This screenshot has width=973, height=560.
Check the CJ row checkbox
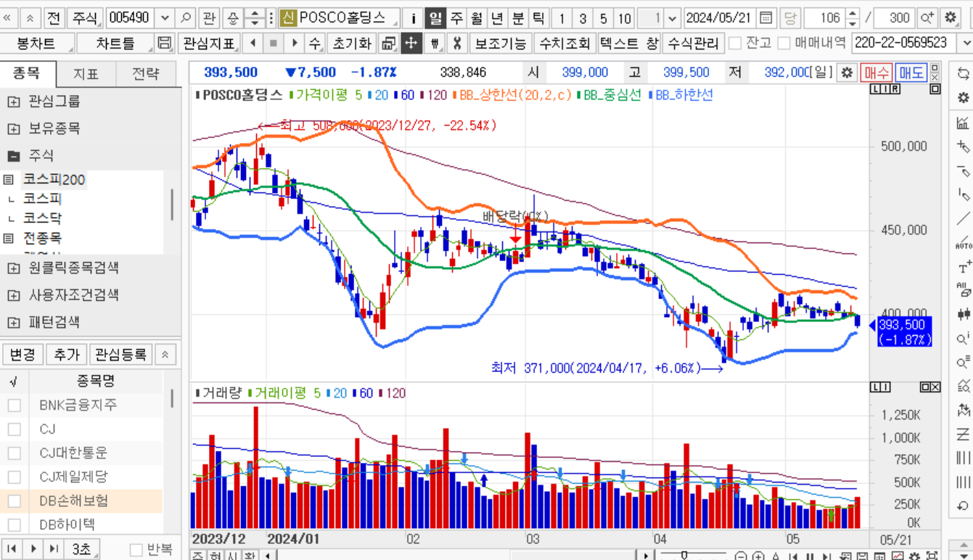click(14, 429)
